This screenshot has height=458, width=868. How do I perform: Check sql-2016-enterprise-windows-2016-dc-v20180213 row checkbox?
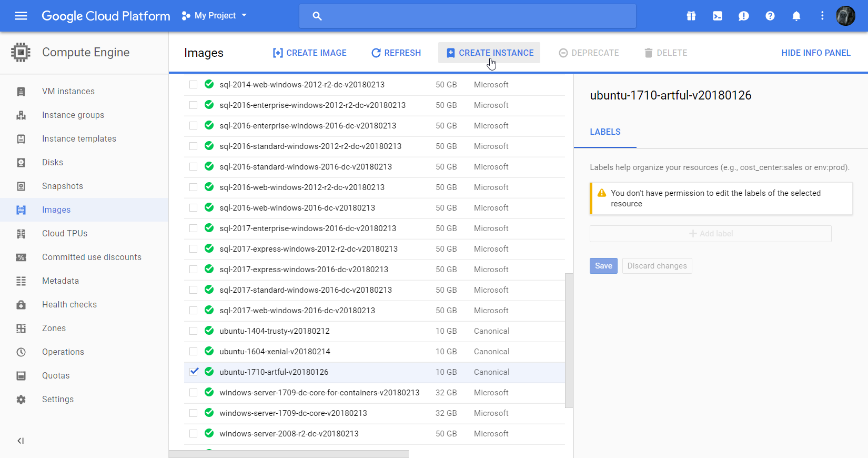tap(194, 125)
